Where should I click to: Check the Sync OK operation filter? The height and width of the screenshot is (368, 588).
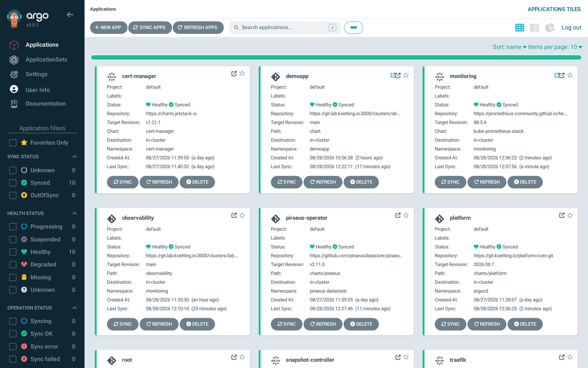click(13, 334)
